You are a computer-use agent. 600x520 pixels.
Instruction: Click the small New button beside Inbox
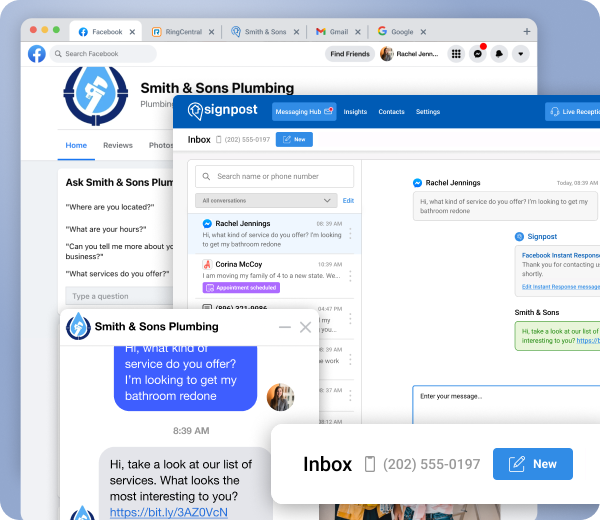294,139
